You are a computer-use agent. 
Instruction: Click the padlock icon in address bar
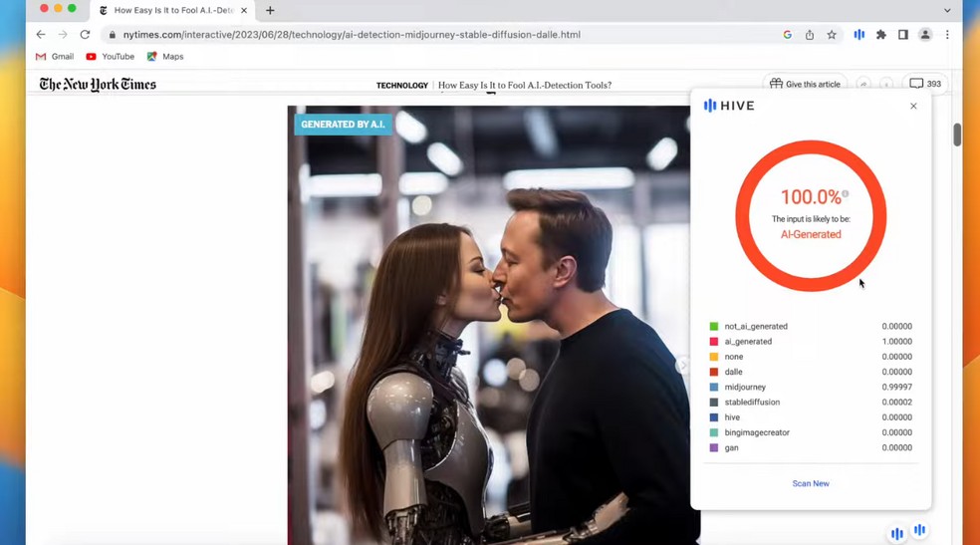pyautogui.click(x=113, y=35)
